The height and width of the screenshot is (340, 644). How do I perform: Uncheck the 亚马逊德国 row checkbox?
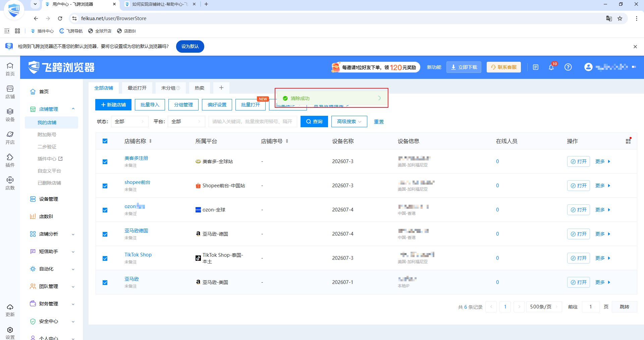click(x=105, y=234)
